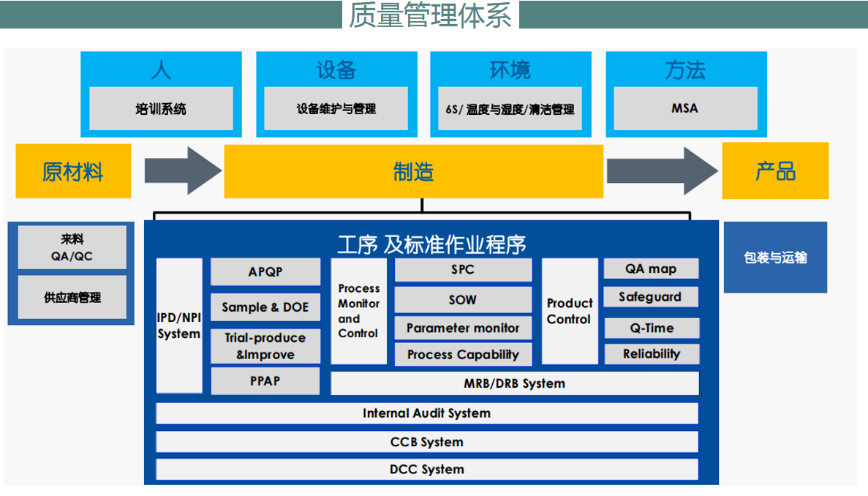Click the SPC box
The image size is (868, 496).
(463, 270)
